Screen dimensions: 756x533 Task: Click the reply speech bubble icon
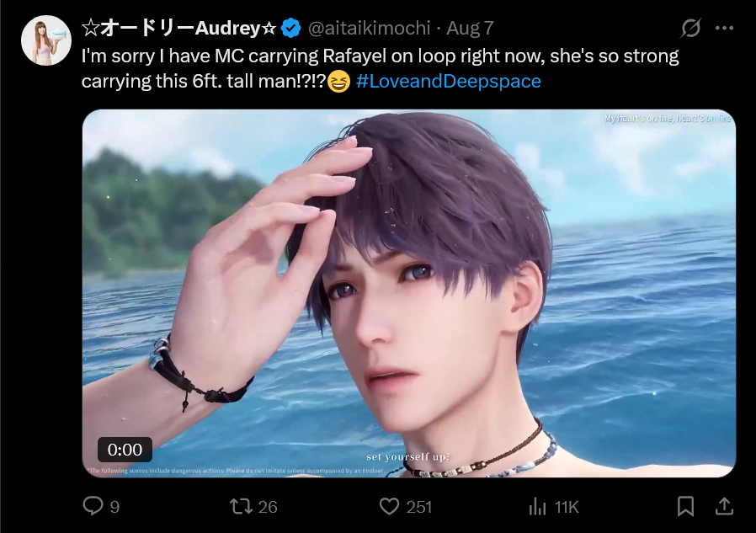coord(93,506)
